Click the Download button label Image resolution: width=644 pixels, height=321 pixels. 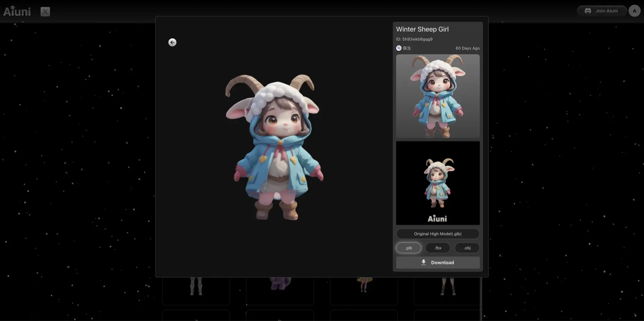[442, 263]
